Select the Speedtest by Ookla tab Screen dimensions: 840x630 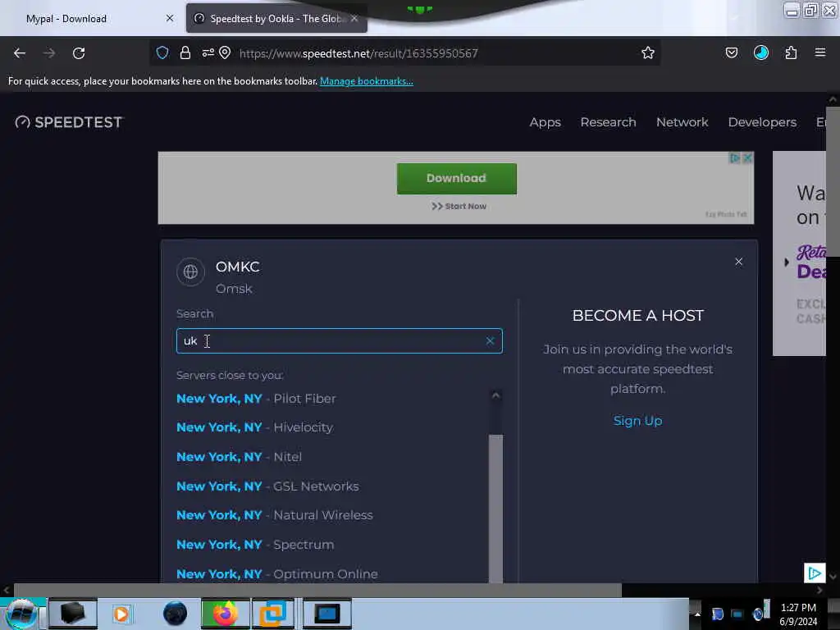[276, 19]
